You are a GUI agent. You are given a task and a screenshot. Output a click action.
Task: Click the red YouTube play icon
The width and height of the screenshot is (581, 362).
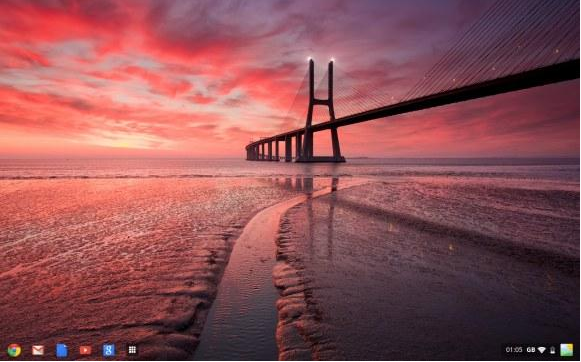pos(85,350)
